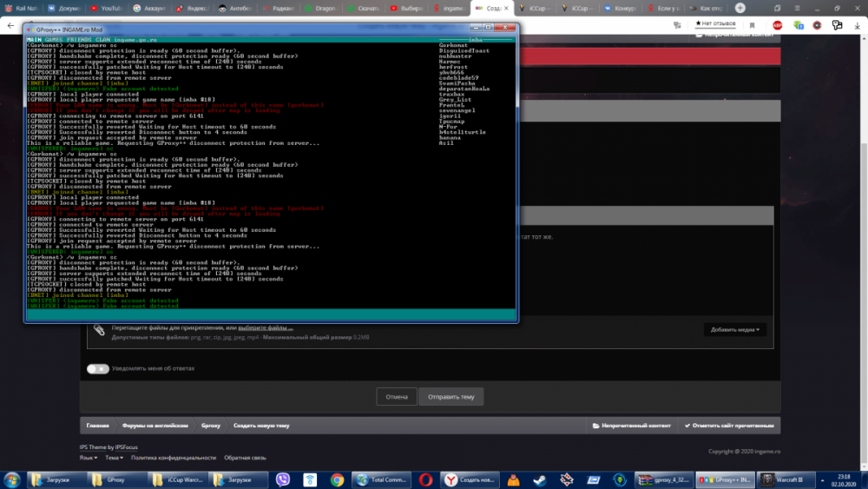The height and width of the screenshot is (489, 868).
Task: Open Steam from the taskbar
Action: click(539, 479)
